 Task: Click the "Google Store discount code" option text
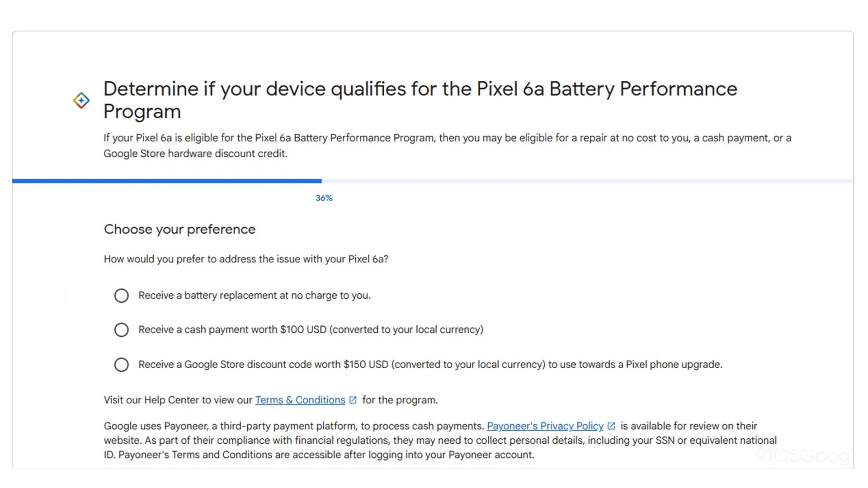tap(430, 365)
